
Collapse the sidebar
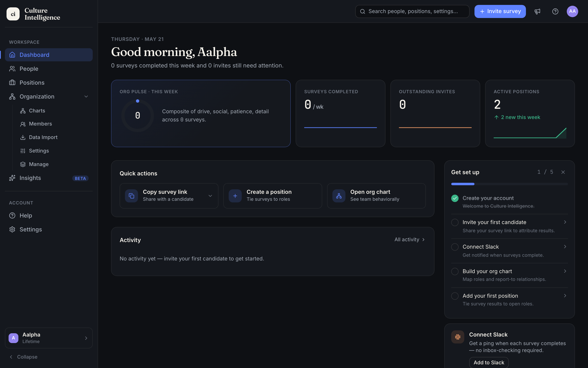[23, 357]
